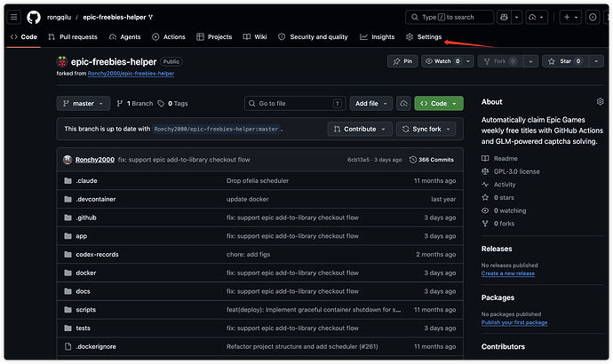Image resolution: width=613 pixels, height=364 pixels.
Task: Open the Ronchy2000/epic-freebies-helper upstream link
Action: (x=131, y=74)
